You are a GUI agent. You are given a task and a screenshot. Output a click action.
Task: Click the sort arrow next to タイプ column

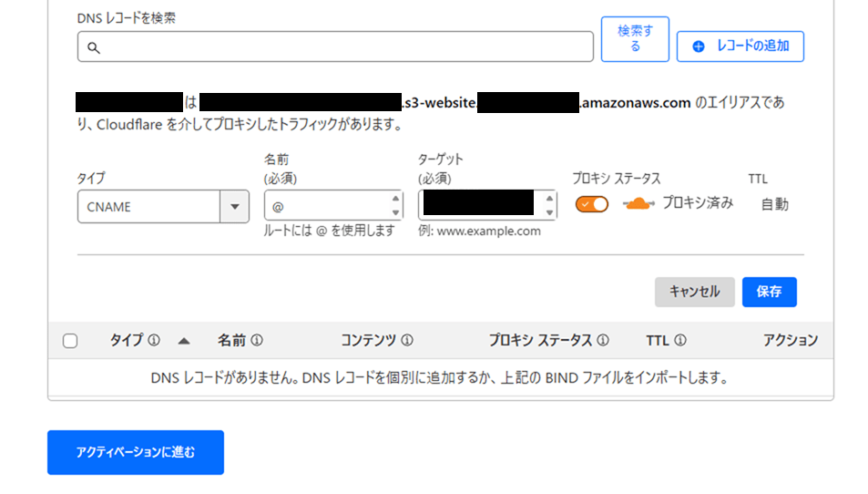[x=184, y=341]
